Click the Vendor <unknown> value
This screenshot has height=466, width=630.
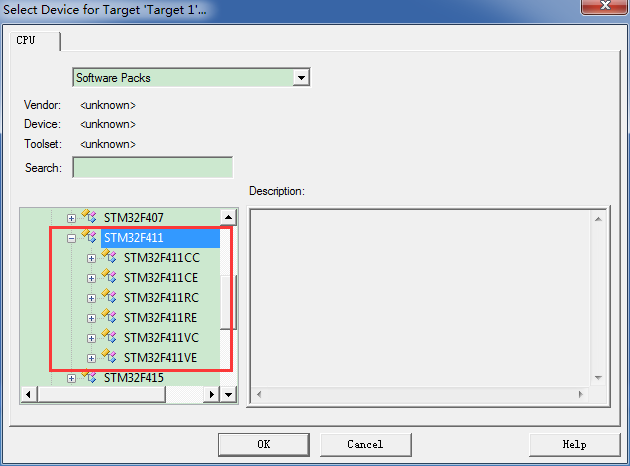(x=108, y=105)
